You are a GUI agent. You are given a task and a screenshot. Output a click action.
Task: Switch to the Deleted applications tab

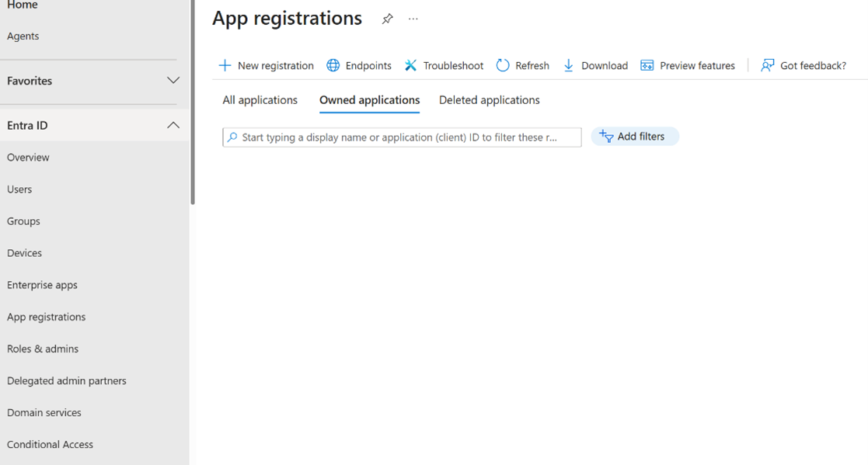489,100
